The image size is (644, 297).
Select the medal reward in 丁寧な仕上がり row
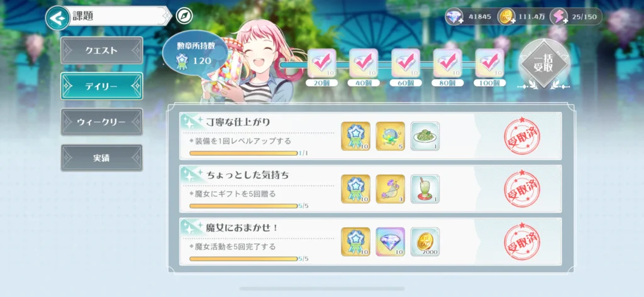356,136
